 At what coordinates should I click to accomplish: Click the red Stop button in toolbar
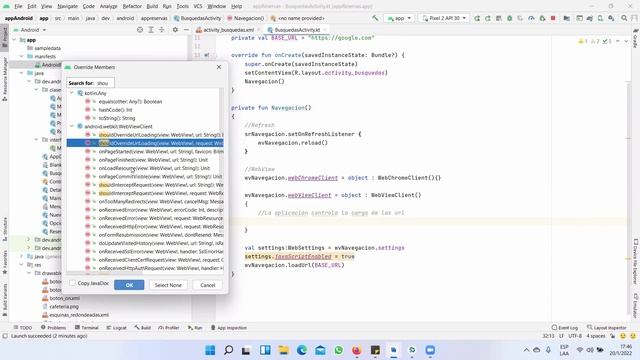tap(553, 18)
